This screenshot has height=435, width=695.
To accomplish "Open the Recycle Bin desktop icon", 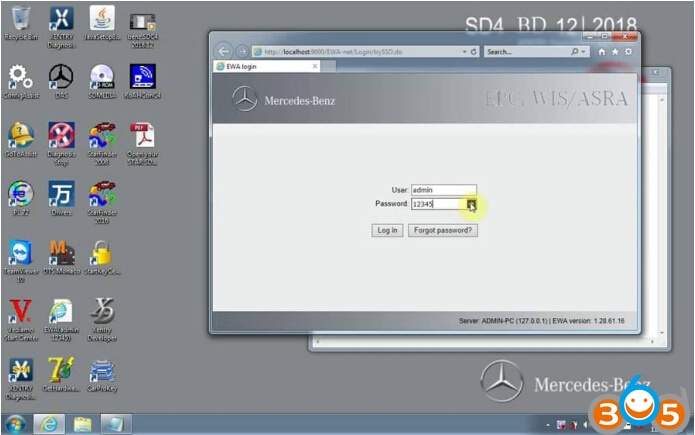I will click(x=20, y=23).
